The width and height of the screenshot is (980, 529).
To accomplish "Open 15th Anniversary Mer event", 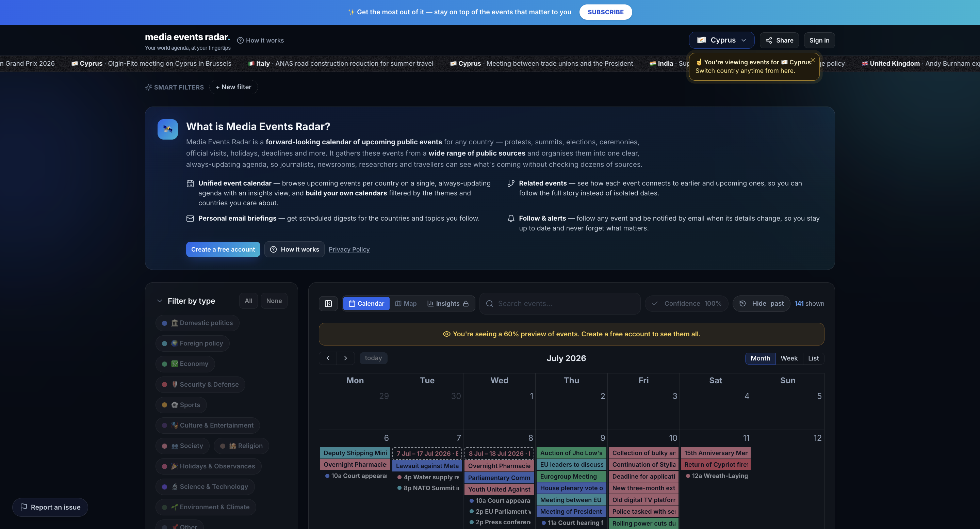I will (715, 453).
